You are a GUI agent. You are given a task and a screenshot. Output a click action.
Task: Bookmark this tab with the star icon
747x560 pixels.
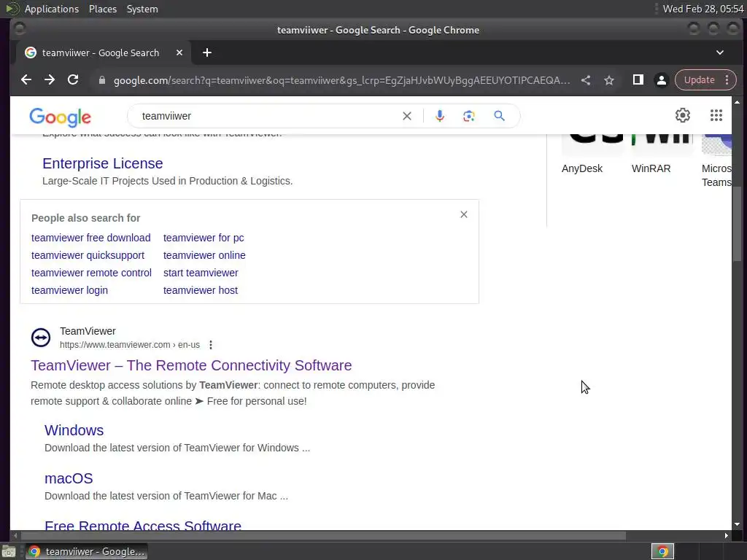pos(609,80)
